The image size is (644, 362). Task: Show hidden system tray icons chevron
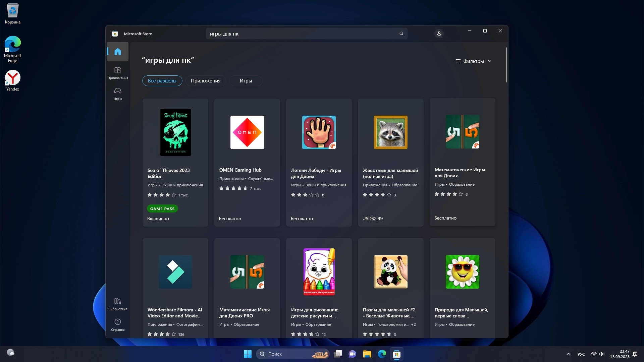coord(568,354)
